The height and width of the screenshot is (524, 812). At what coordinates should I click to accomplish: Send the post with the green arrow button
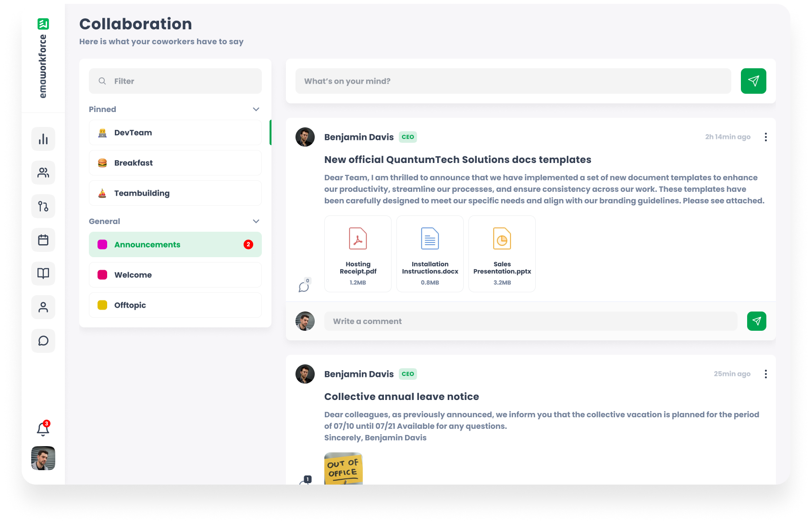753,81
